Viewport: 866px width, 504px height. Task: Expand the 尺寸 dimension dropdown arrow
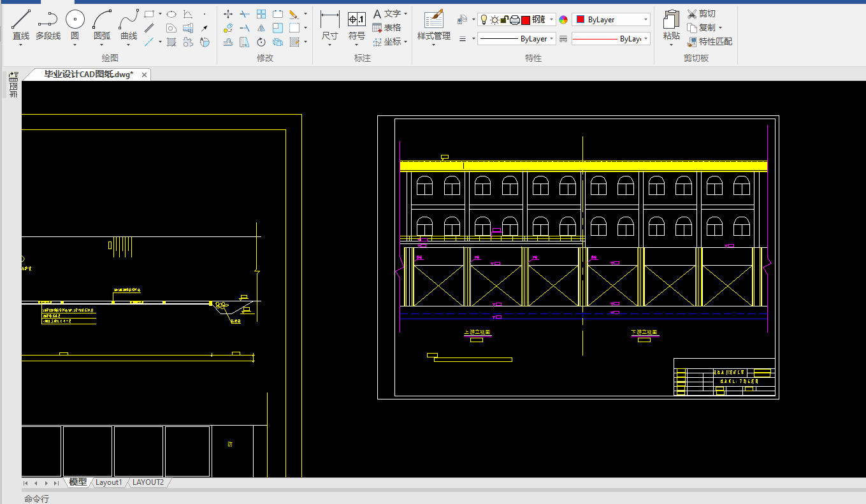point(329,46)
